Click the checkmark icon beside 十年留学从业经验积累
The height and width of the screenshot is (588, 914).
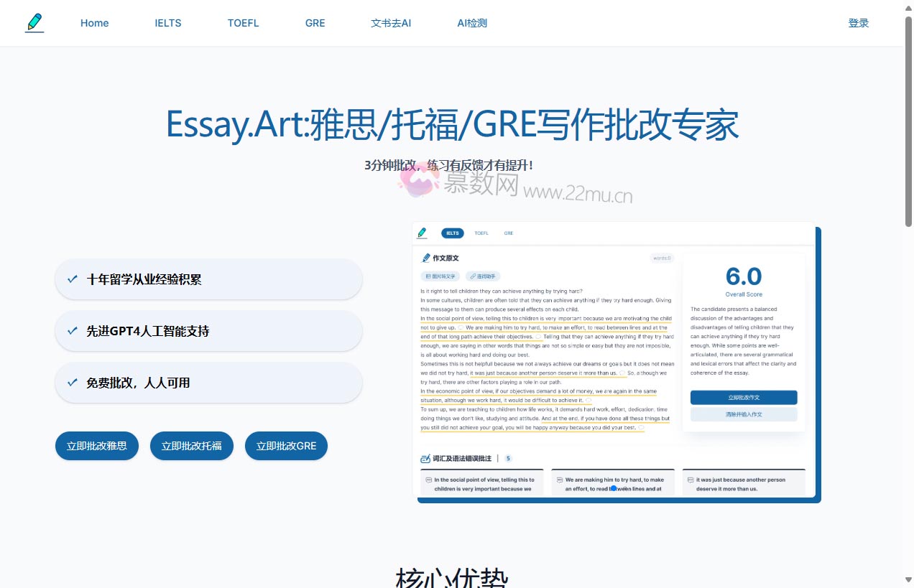point(72,279)
